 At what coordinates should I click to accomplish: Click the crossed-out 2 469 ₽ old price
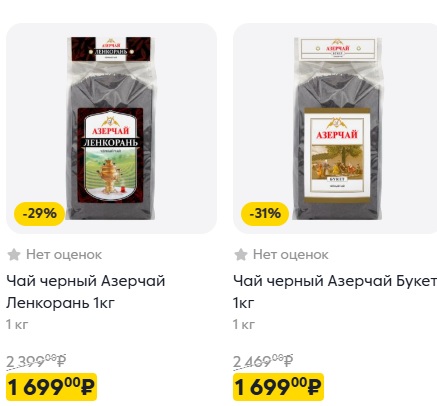(263, 361)
